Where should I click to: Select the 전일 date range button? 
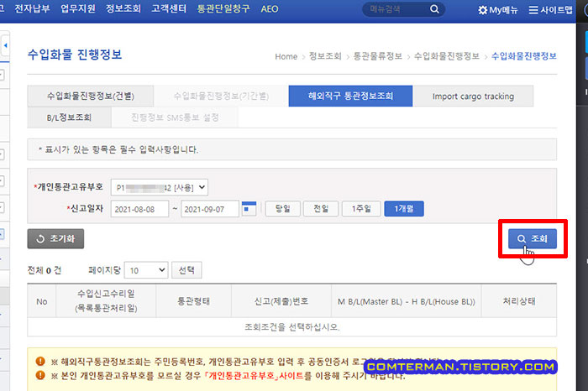321,209
